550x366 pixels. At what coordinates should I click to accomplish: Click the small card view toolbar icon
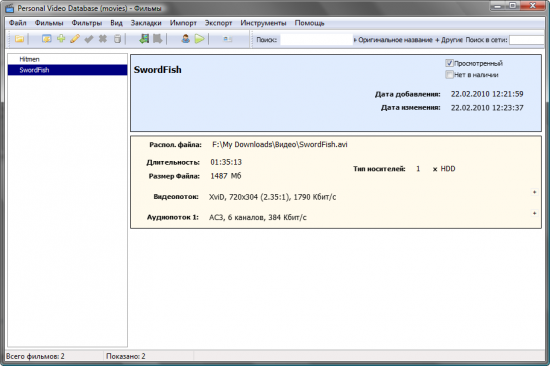(x=228, y=39)
